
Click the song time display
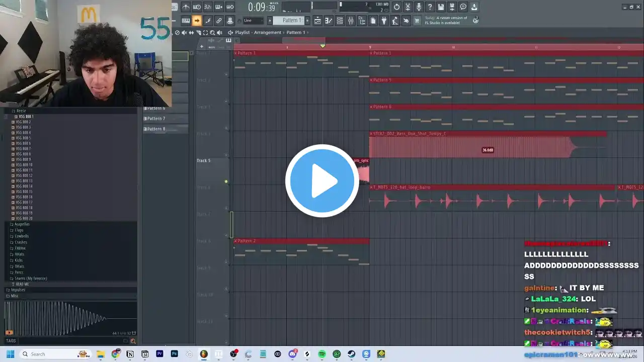262,7
